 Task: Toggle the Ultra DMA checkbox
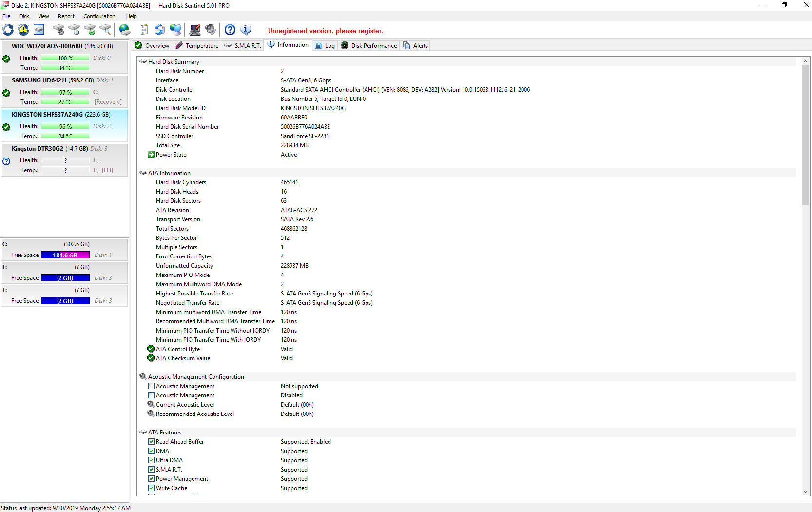[151, 460]
